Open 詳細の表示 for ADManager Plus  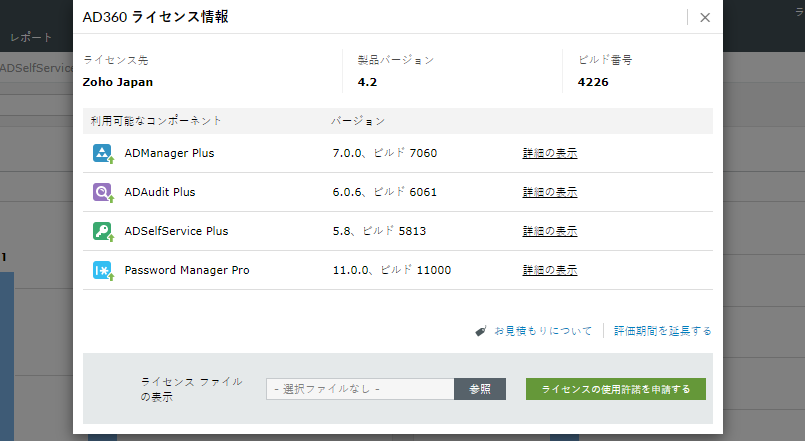(x=550, y=153)
